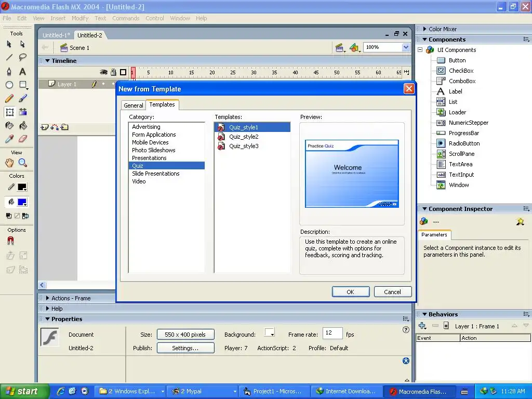This screenshot has height=399, width=532.
Task: Click the Swap Colors icon
Action: click(25, 216)
